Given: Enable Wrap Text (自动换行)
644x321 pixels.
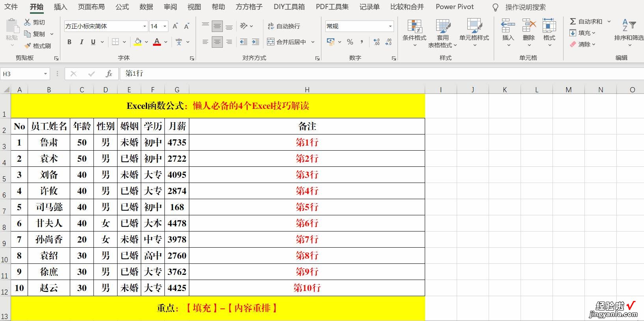Looking at the screenshot, I should (284, 26).
